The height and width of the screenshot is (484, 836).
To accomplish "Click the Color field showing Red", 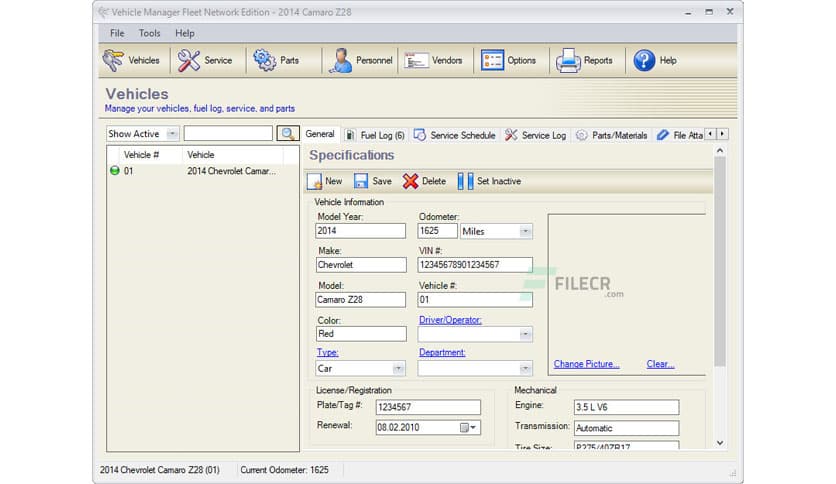I will pos(361,334).
